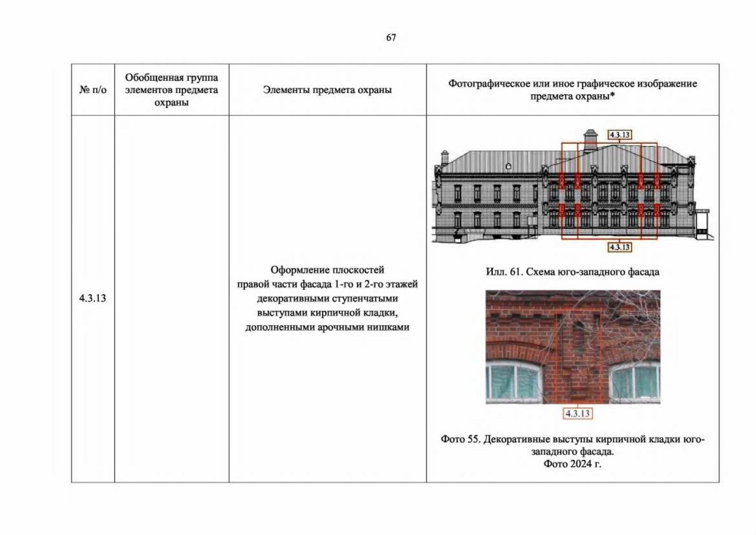Select the caption 'Илл. 61. Схема юго-западного фасада'

(x=572, y=272)
